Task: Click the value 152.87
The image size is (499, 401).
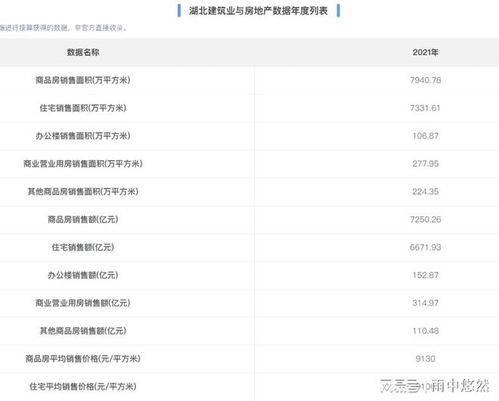Action: tap(425, 275)
